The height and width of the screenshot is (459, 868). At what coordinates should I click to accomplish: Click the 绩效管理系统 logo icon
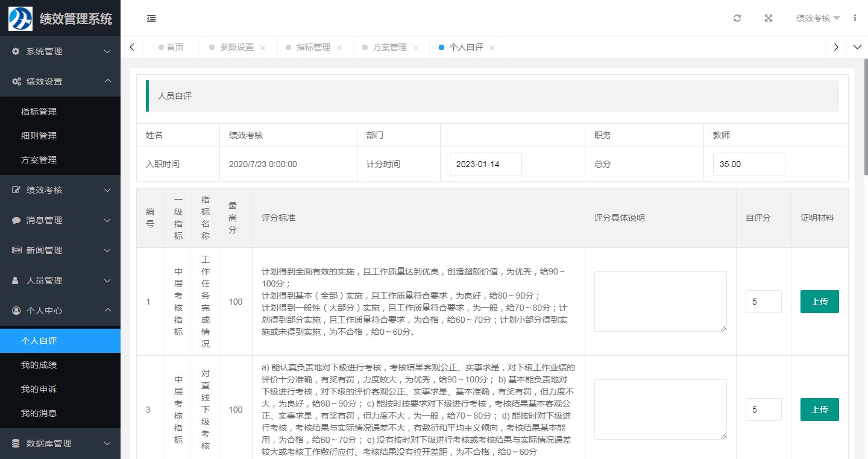point(20,18)
